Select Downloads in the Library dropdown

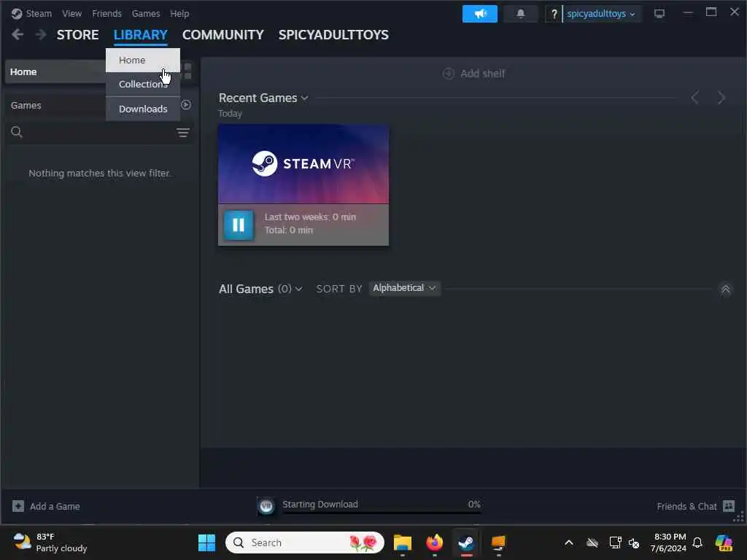pyautogui.click(x=143, y=109)
